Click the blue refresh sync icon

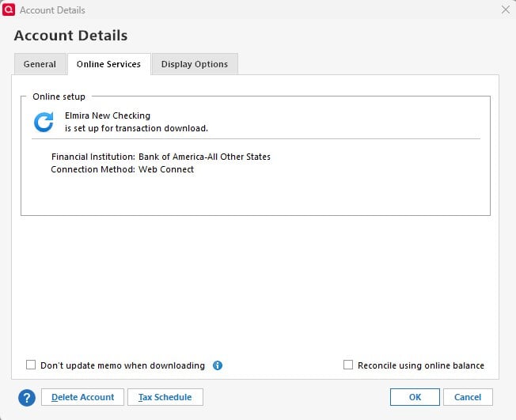pos(44,122)
